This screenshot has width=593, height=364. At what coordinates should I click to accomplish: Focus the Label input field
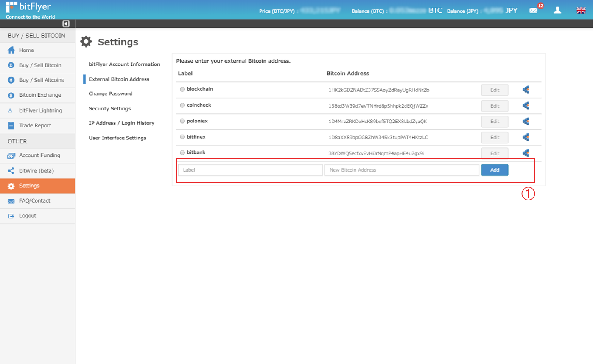251,170
